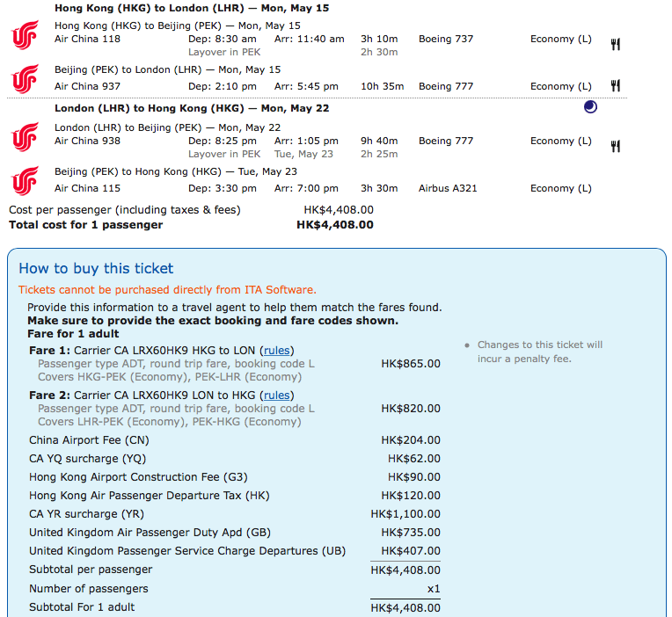Click 'Tue, May 23' arrival date note
The width and height of the screenshot is (672, 617).
(303, 154)
